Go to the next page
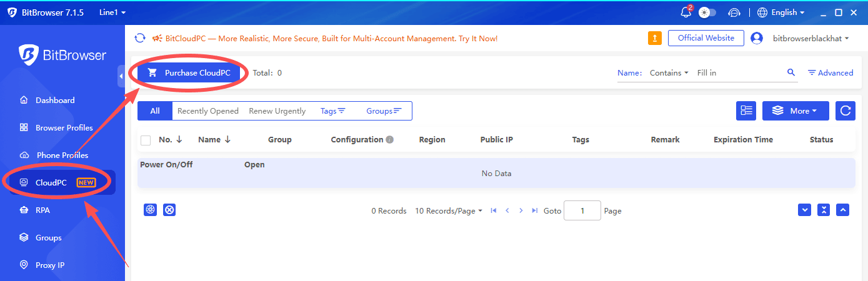This screenshot has height=281, width=868. pyautogui.click(x=521, y=210)
